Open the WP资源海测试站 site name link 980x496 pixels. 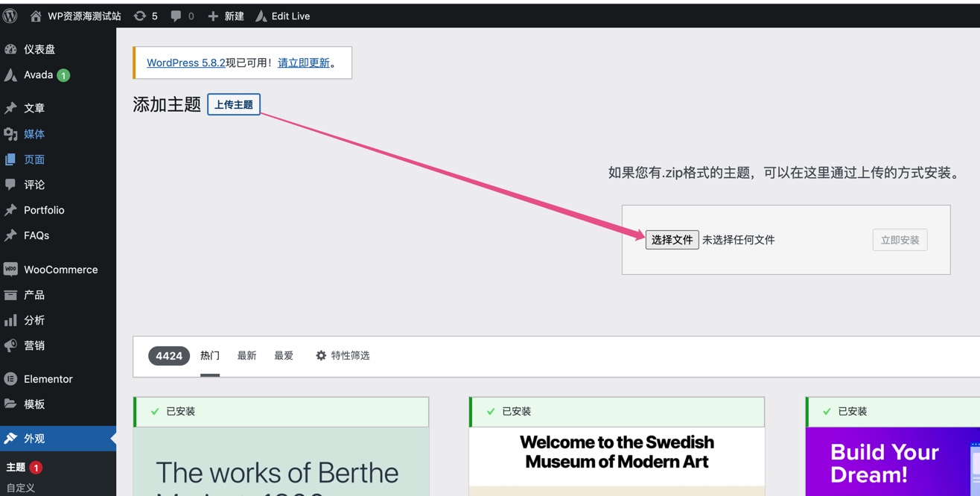(x=84, y=16)
